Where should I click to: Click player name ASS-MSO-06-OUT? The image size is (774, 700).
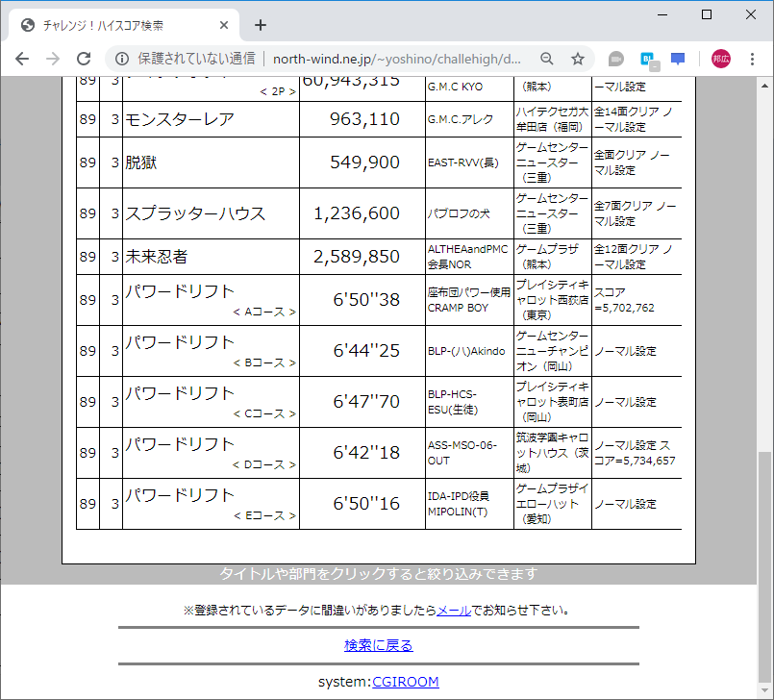click(x=462, y=453)
